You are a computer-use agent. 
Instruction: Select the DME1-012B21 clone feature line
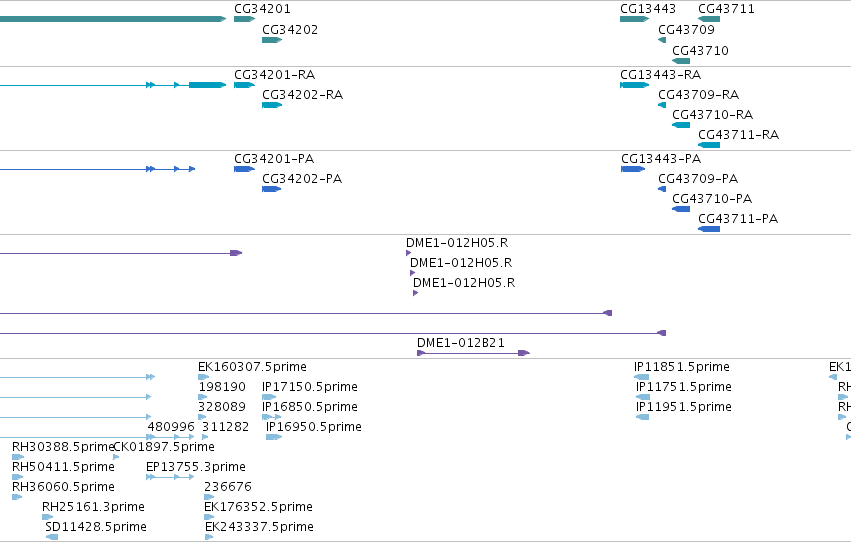click(473, 353)
